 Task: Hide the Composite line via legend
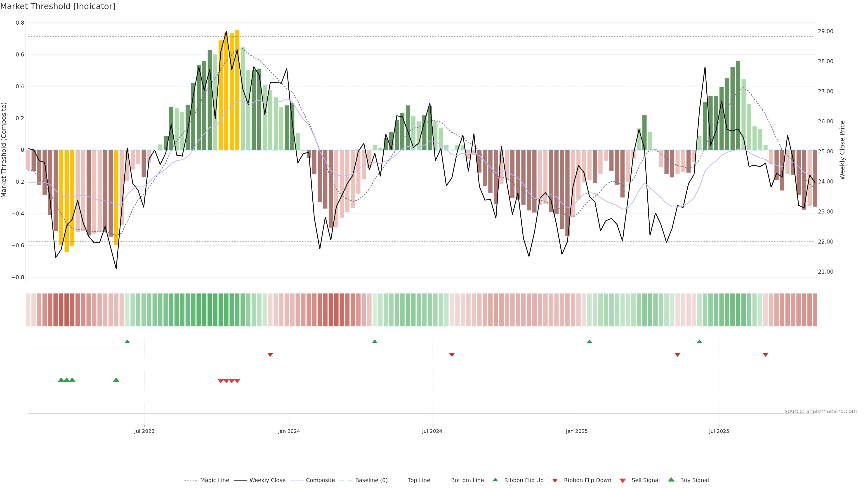click(x=320, y=480)
